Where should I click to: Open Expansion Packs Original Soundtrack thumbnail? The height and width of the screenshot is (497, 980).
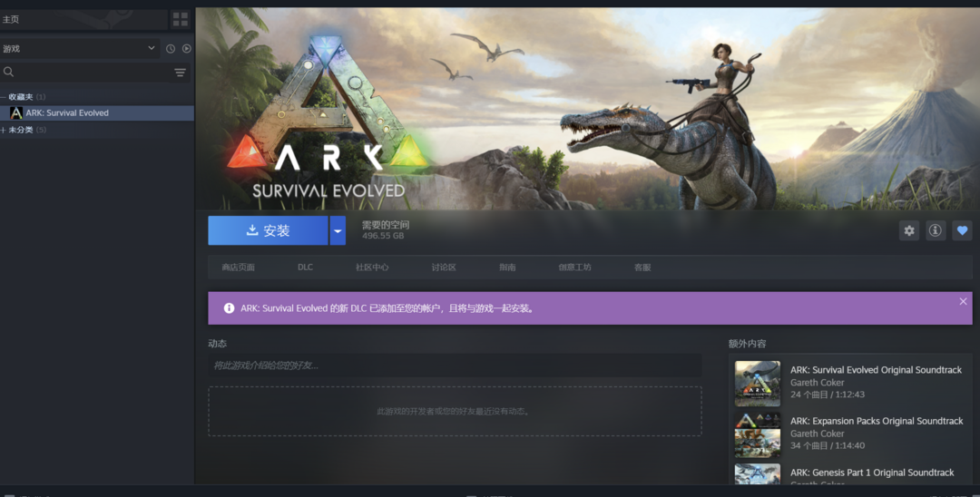[x=758, y=434]
